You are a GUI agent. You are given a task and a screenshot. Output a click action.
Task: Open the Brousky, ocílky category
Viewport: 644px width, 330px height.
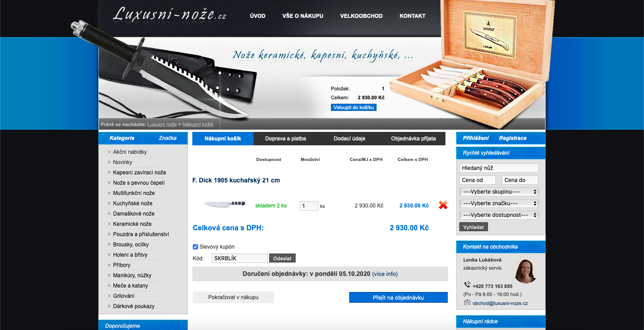click(131, 245)
